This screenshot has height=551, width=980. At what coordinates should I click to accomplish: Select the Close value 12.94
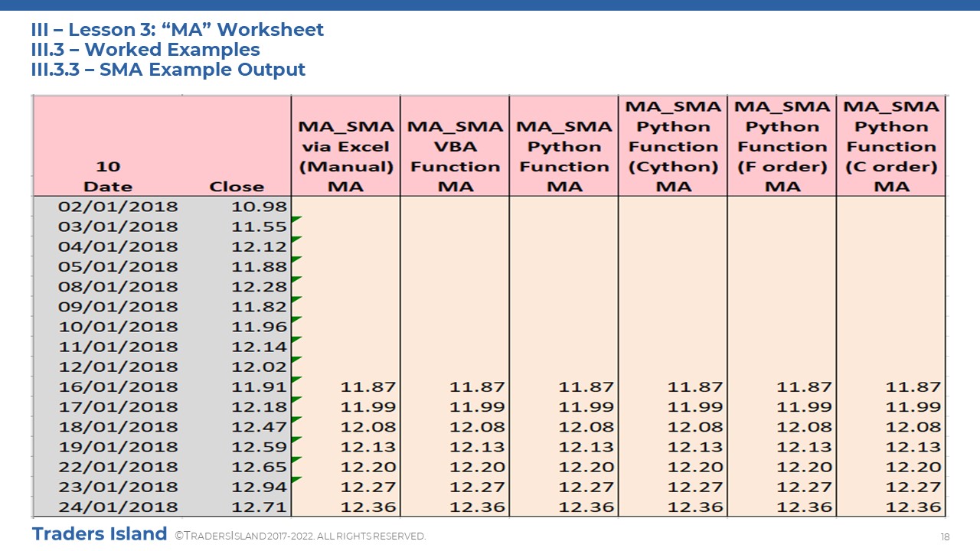(x=260, y=487)
